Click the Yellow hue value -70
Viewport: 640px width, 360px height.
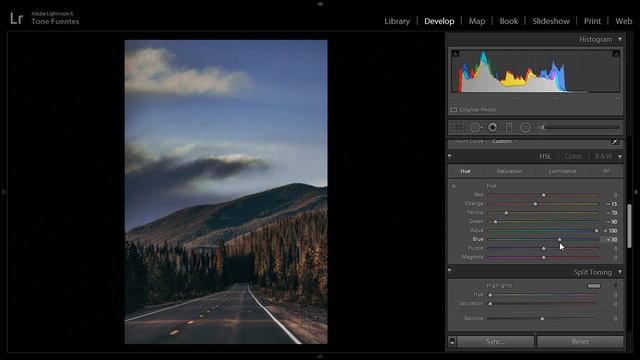[612, 213]
